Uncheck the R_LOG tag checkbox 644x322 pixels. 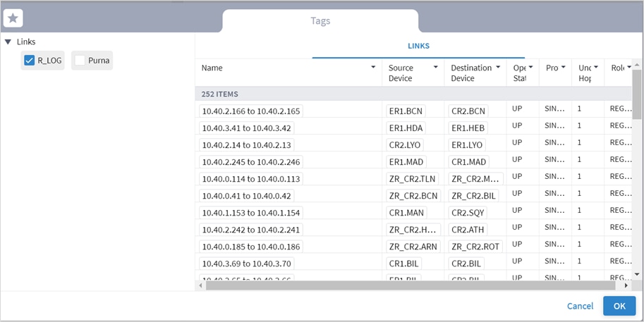(29, 61)
